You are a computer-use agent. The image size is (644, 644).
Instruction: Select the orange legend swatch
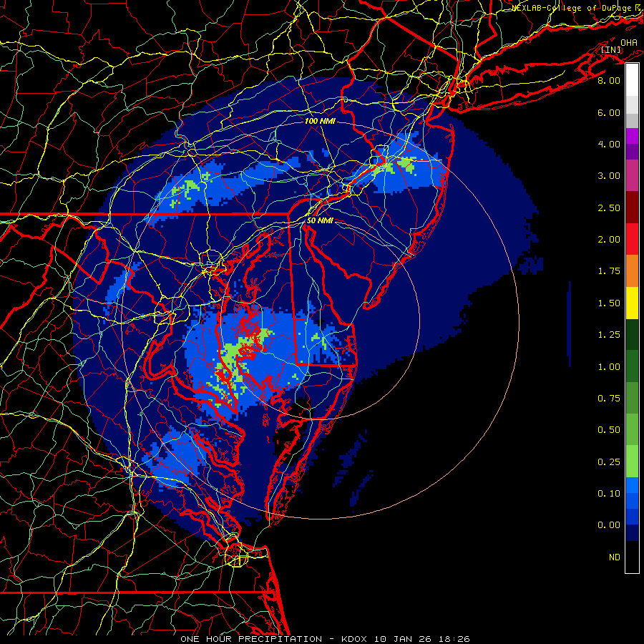[x=632, y=271]
